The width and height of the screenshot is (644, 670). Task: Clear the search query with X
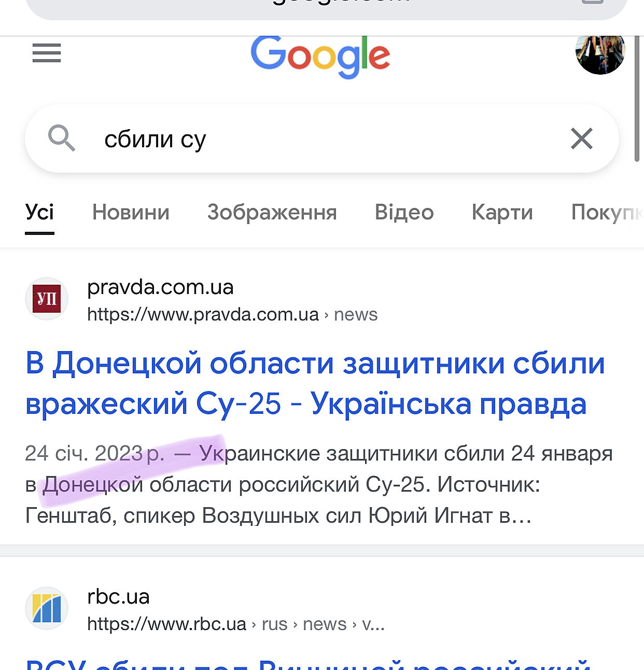(581, 138)
